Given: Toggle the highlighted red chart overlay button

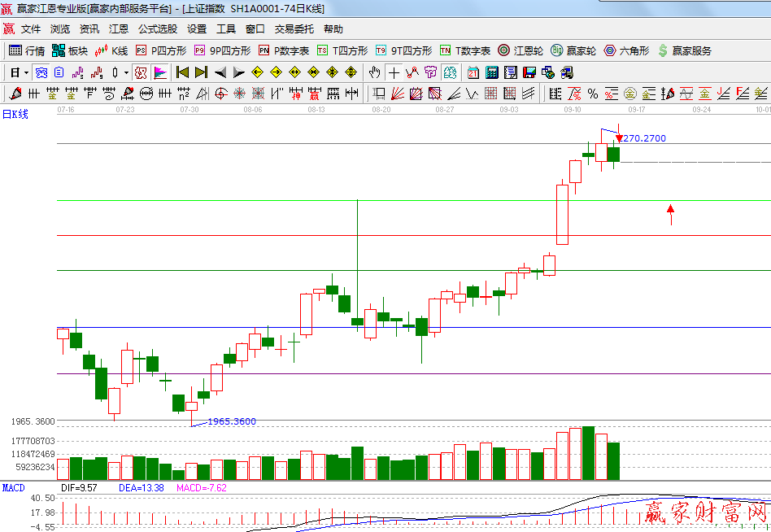Looking at the screenshot, I should [141, 72].
